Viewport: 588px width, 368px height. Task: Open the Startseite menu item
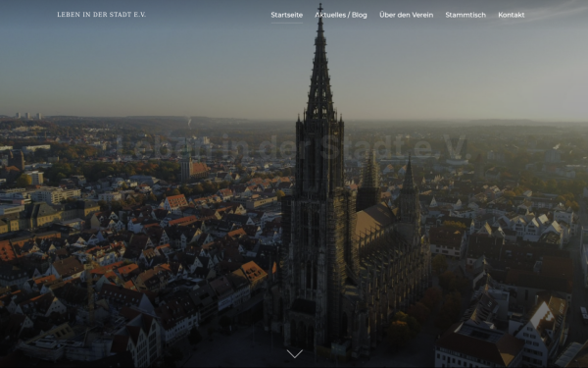pyautogui.click(x=286, y=15)
